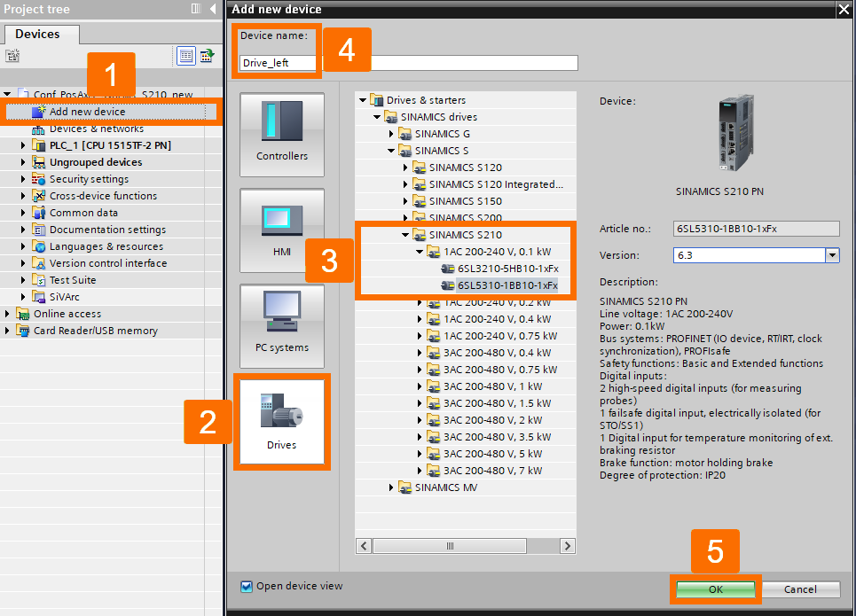
Task: Select the HMI device category
Action: (x=282, y=230)
